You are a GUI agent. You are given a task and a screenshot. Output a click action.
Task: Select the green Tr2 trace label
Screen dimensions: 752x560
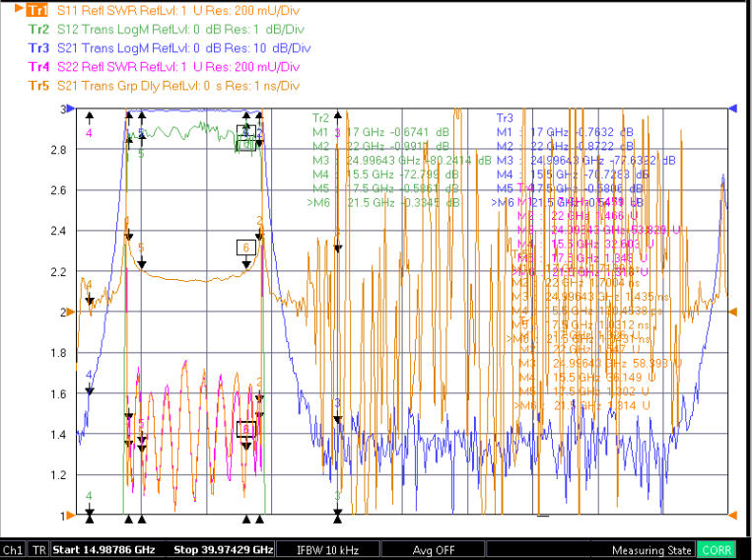coord(38,30)
